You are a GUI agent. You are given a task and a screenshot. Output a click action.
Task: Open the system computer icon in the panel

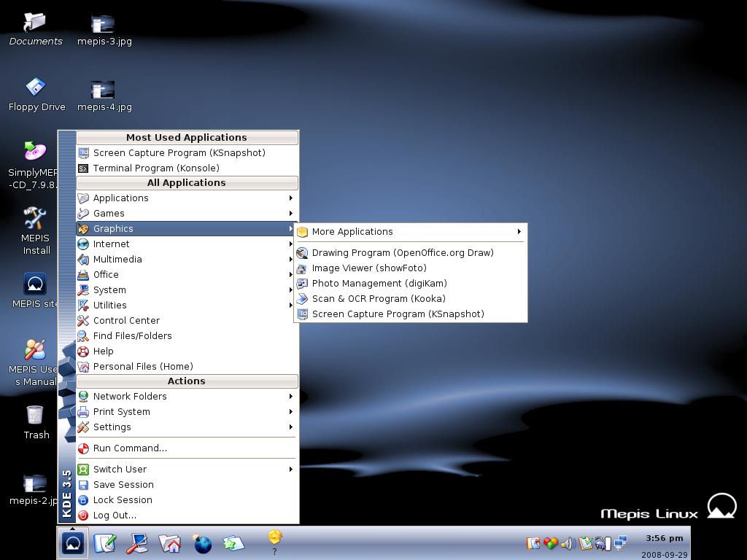137,543
